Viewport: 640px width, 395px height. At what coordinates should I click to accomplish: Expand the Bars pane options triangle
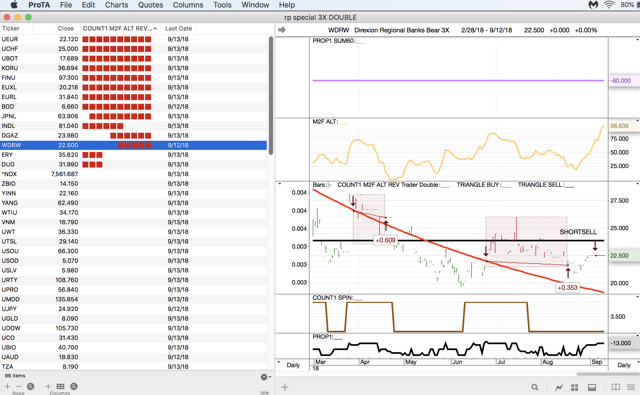(x=280, y=184)
